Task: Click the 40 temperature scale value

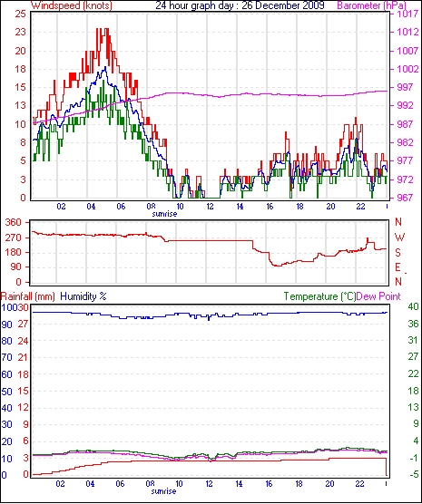Action: [413, 306]
